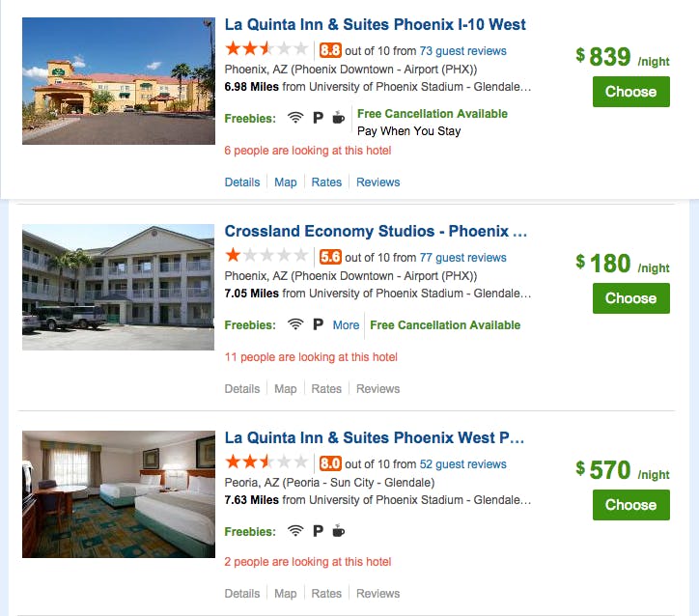Click the coffee cup icon for La Quinta Phoenix West Peoria

click(x=339, y=531)
